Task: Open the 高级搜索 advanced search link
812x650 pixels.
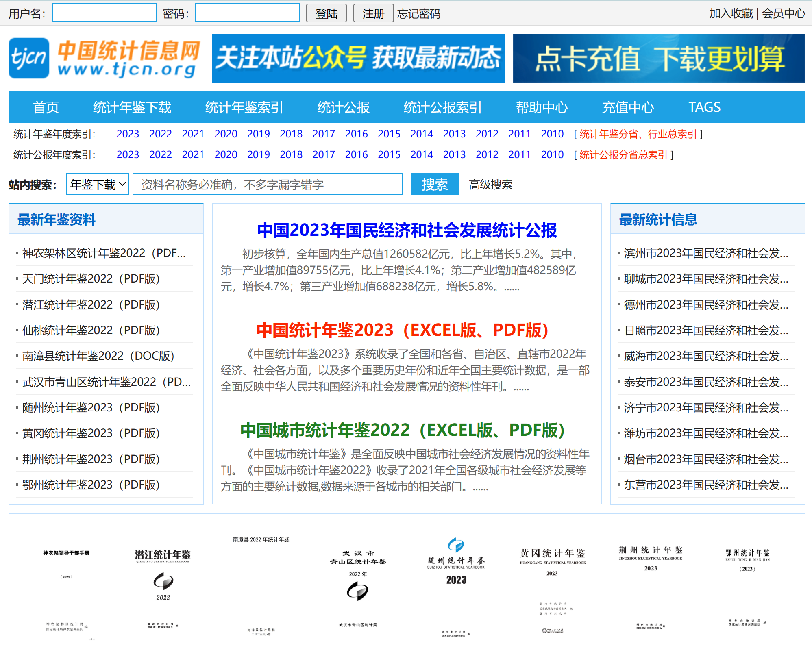Action: click(x=490, y=185)
